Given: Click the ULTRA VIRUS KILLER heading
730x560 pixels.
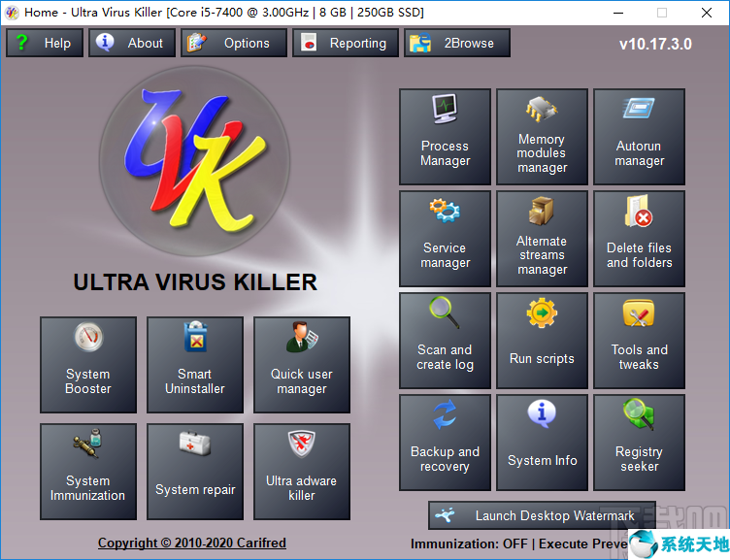Looking at the screenshot, I should 195,282.
